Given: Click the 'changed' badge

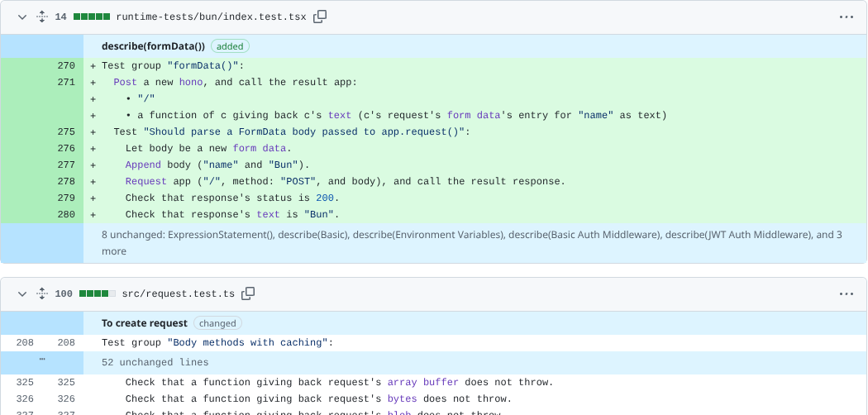Looking at the screenshot, I should [217, 323].
